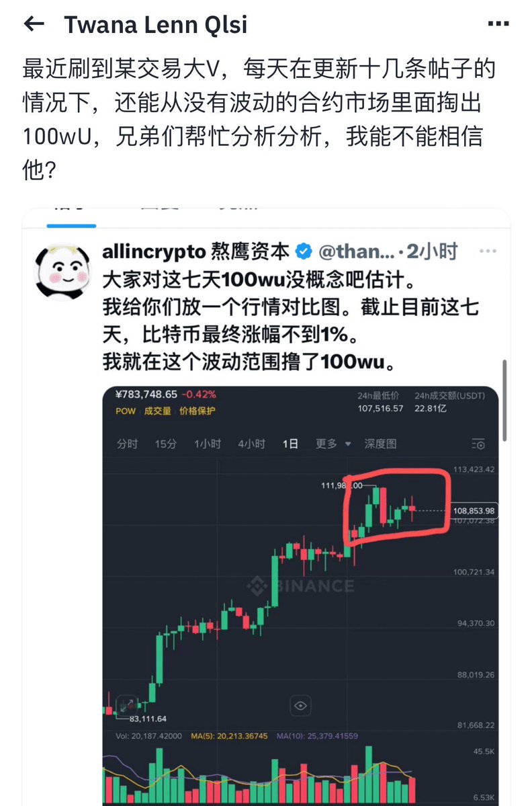Select the 1日 timeframe tab

coord(290,444)
